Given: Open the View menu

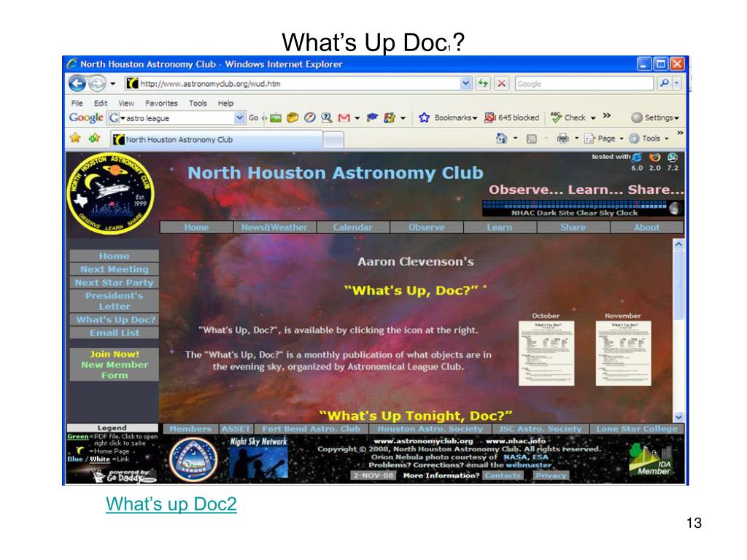Looking at the screenshot, I should 126,103.
